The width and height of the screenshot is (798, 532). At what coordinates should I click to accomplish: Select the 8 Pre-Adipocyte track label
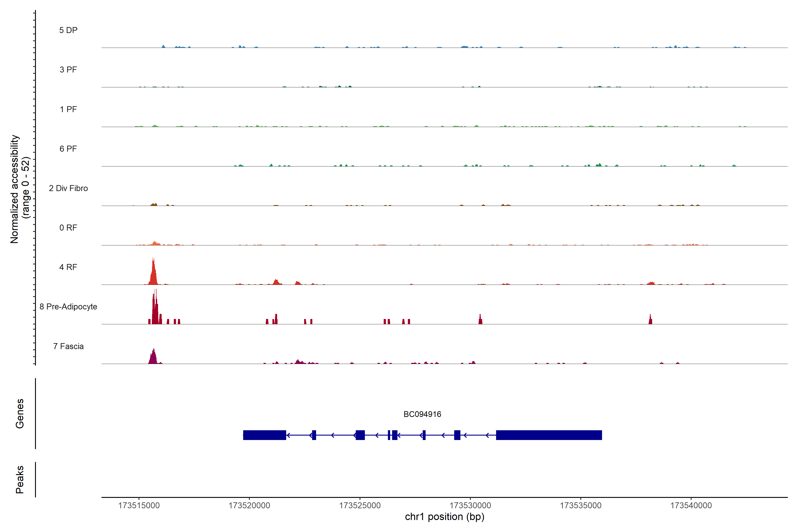pyautogui.click(x=68, y=307)
